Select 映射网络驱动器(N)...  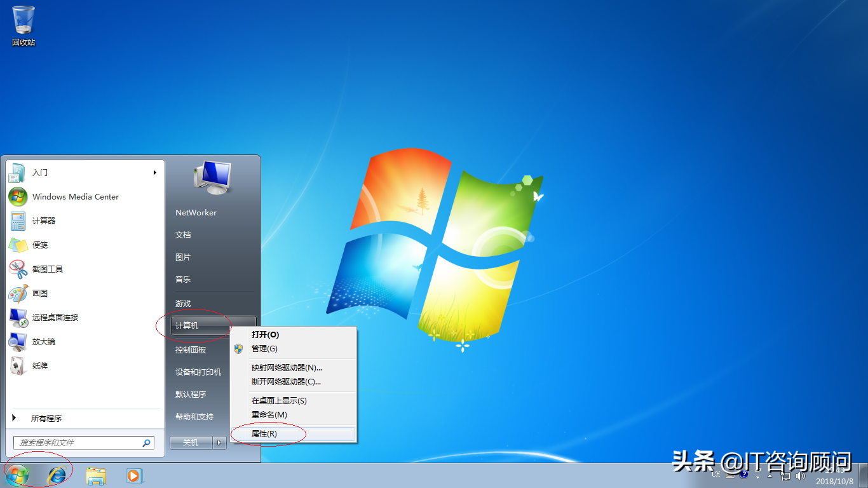[x=293, y=367]
